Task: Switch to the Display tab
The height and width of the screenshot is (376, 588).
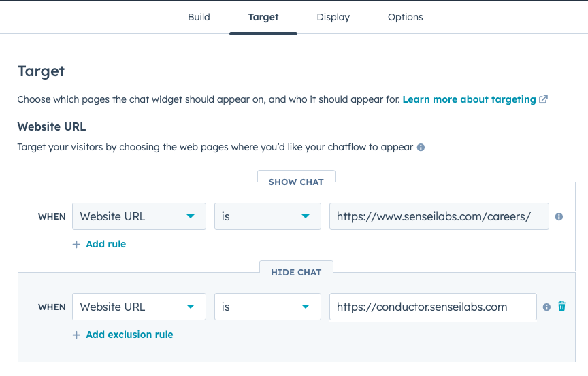Action: pos(333,17)
